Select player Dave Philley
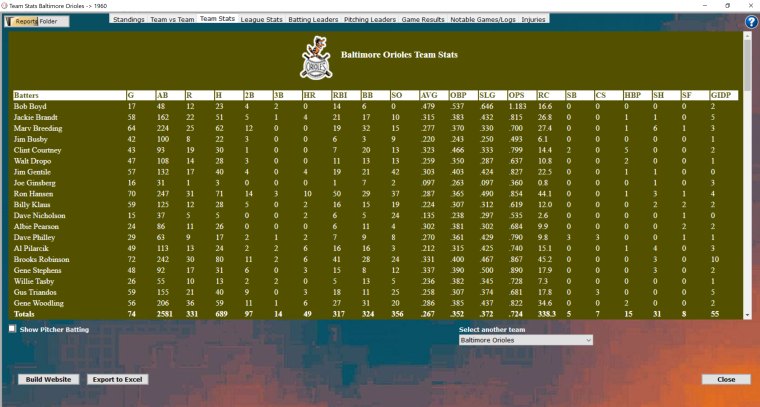Image resolution: width=760 pixels, height=407 pixels. click(x=34, y=237)
